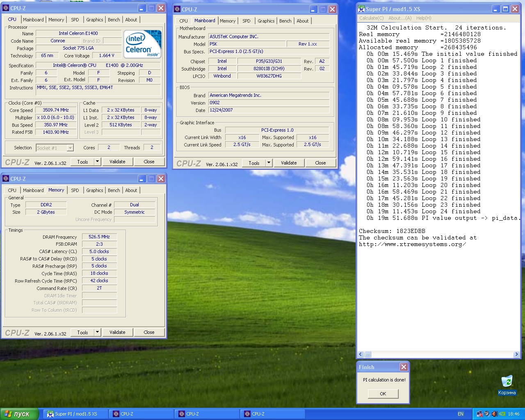Click the Multiplier field x 10.0
This screenshot has width=525, height=420.
[x=56, y=117]
